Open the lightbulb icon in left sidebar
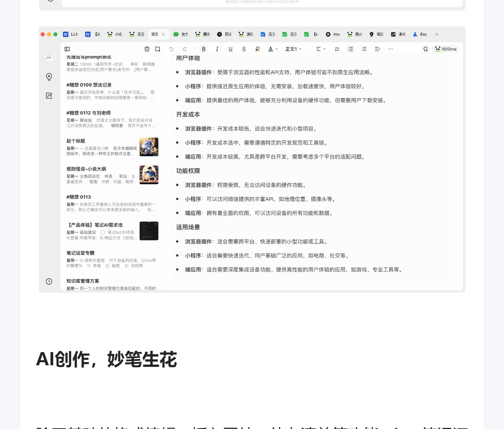504x429 pixels. click(x=49, y=77)
